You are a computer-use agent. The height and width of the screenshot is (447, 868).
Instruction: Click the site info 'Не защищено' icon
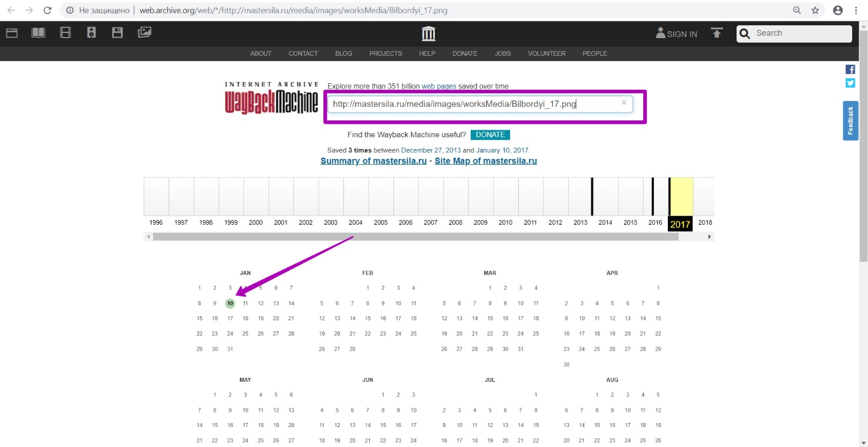[70, 11]
